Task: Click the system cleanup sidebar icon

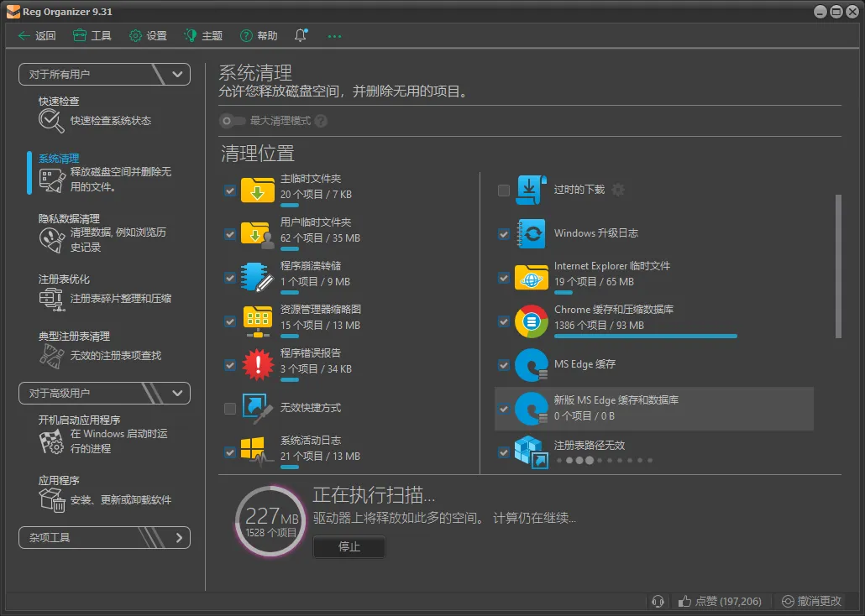Action: pyautogui.click(x=52, y=180)
